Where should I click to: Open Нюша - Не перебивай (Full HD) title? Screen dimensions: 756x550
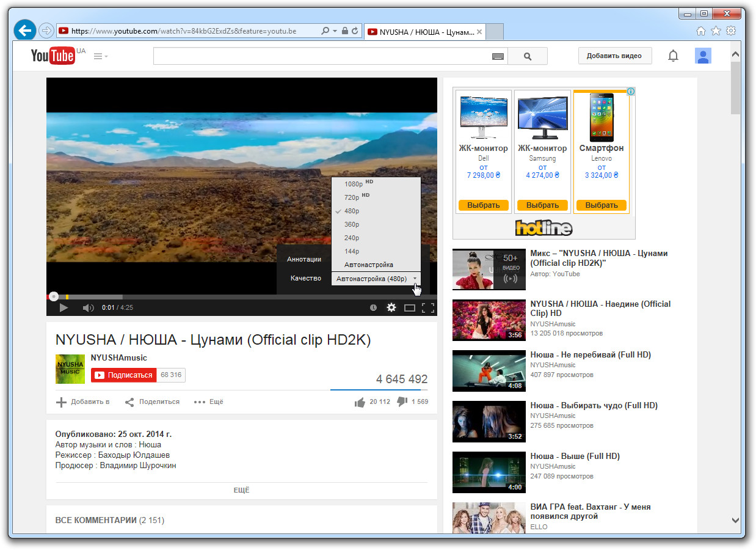591,354
